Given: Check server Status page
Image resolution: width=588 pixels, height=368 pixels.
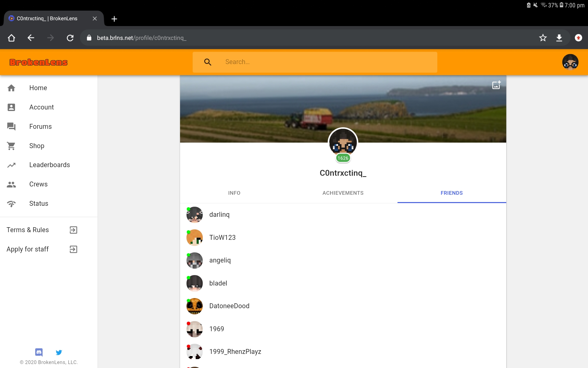Looking at the screenshot, I should (49, 204).
